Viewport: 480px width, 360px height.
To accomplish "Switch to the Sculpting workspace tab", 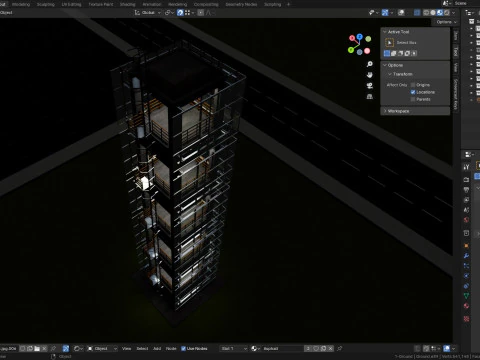I will 46,4.
